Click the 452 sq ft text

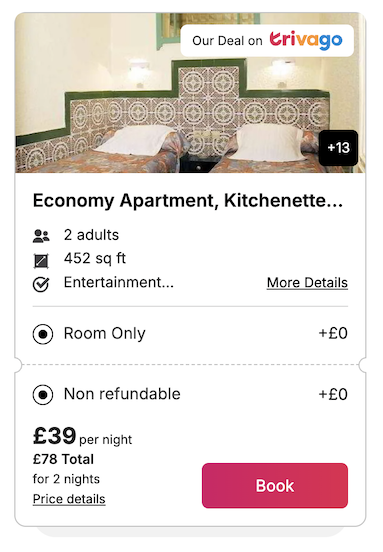[x=95, y=258]
